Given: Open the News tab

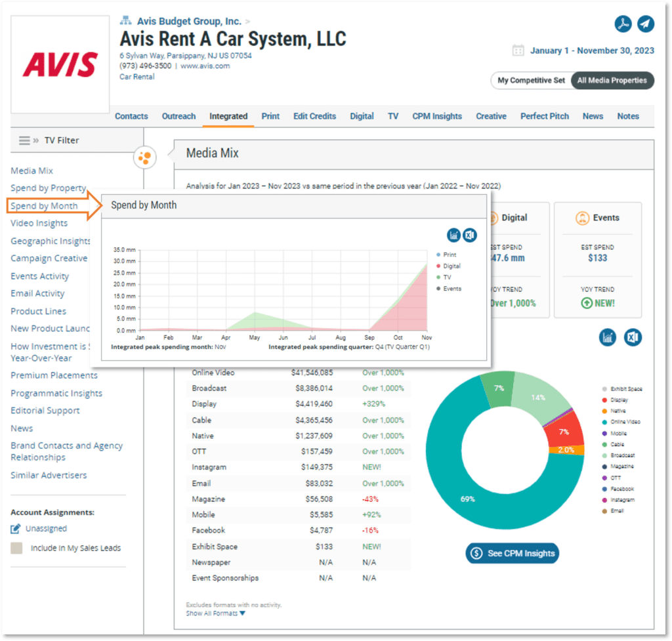Looking at the screenshot, I should [x=593, y=116].
